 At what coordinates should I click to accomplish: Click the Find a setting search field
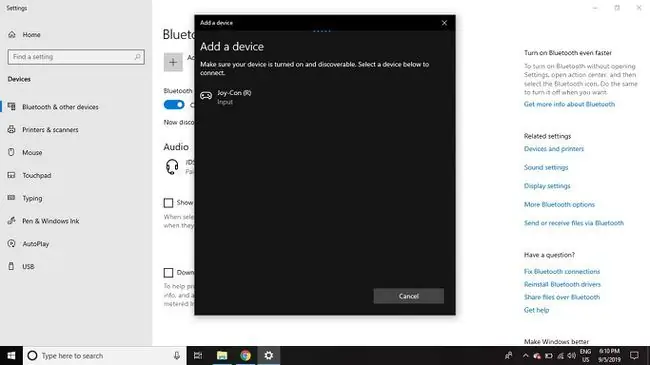(76, 57)
